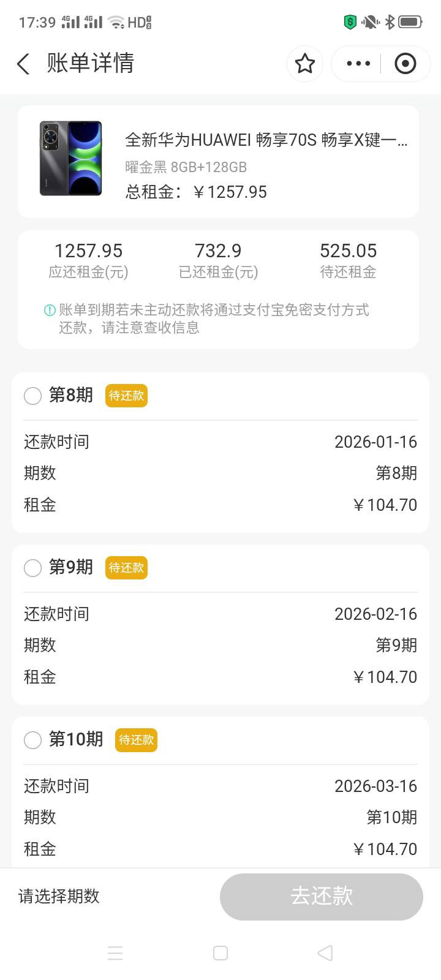Close mini program via target icon

405,64
